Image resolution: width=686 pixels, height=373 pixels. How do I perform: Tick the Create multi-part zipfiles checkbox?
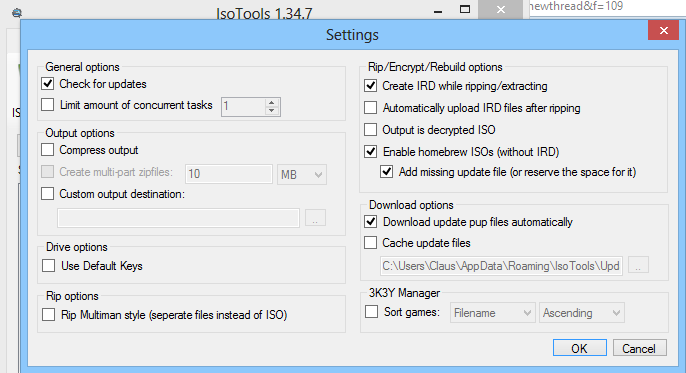[x=48, y=171]
